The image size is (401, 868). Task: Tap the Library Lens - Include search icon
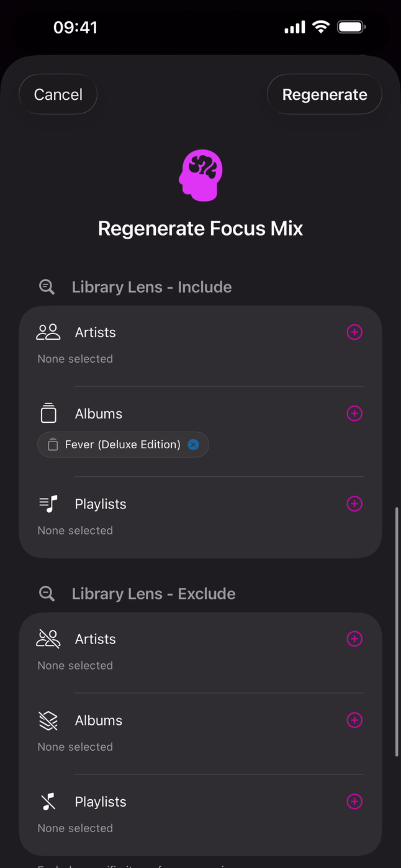click(47, 287)
